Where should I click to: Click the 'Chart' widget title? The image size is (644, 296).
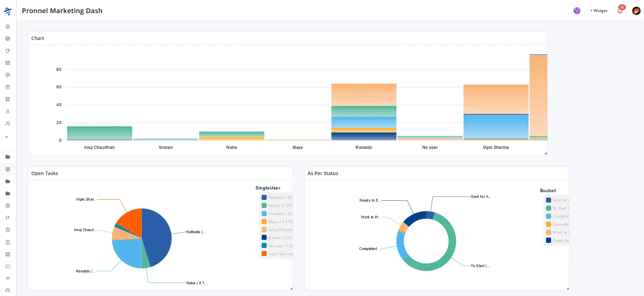pyautogui.click(x=38, y=38)
